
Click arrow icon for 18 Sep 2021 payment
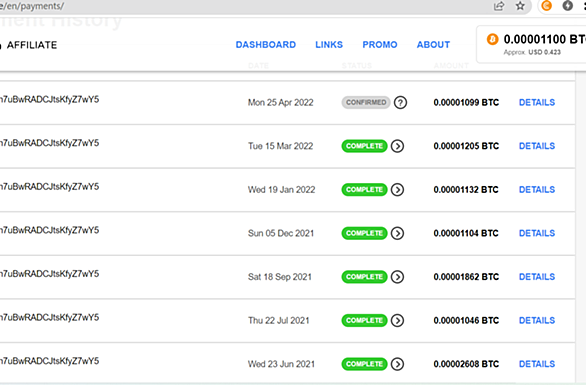(x=397, y=277)
